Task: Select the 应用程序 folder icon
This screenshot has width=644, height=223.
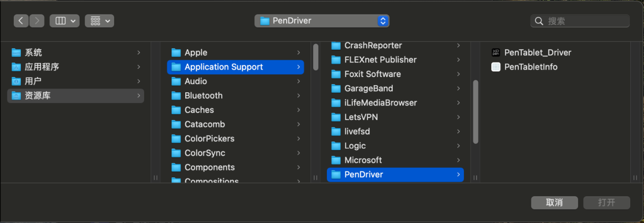Action: (x=17, y=67)
